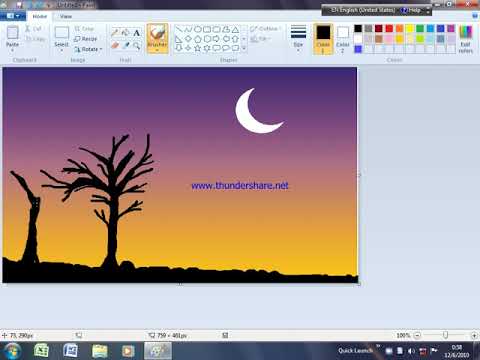Pick the green color swatch
480x360 pixels.
click(420, 28)
